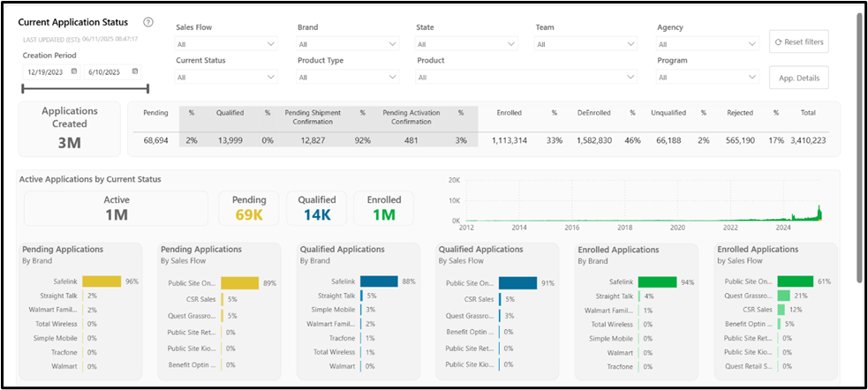Expand the State filter dropdown
868x390 pixels.
point(466,44)
